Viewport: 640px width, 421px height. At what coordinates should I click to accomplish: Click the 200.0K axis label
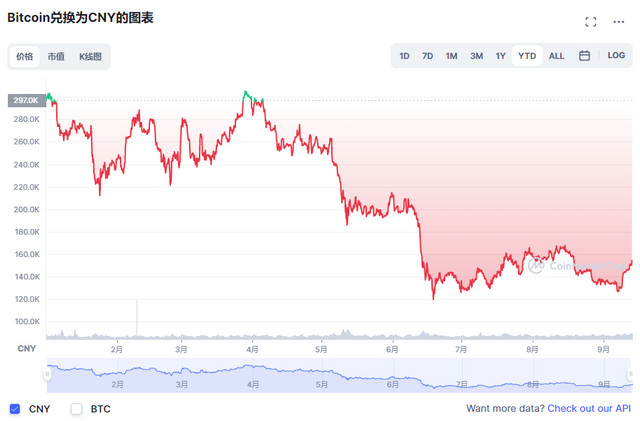click(x=27, y=209)
